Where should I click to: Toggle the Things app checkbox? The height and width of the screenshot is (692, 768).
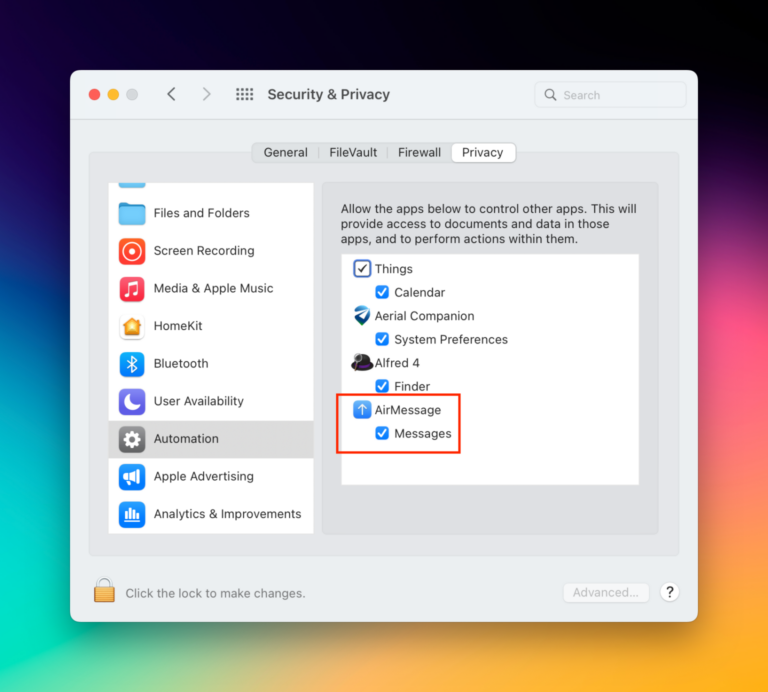(x=362, y=269)
